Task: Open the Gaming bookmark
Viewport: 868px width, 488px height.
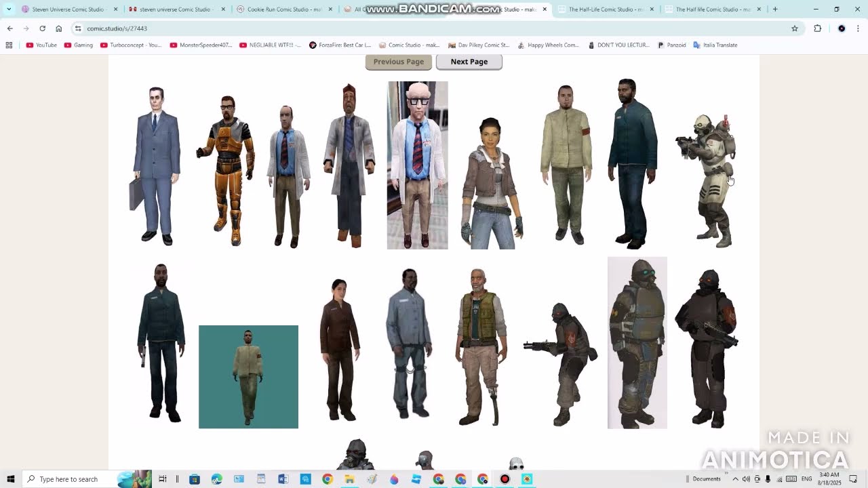Action: (x=78, y=45)
